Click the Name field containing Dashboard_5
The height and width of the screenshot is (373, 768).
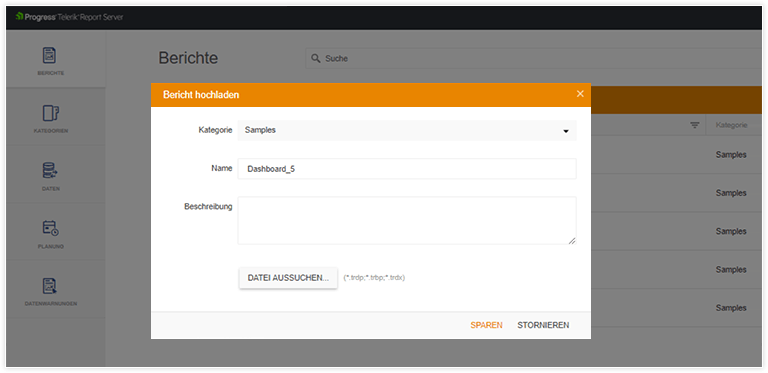(407, 169)
